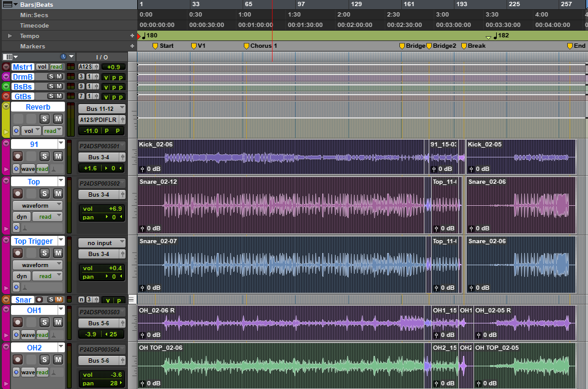Click the Reverb track name button
This screenshot has height=389, width=588.
click(x=38, y=107)
